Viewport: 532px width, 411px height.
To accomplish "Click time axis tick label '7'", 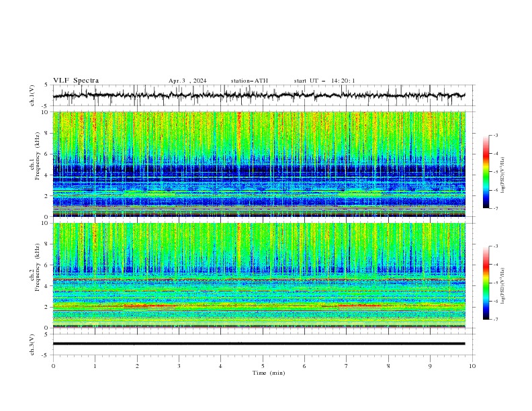I will tap(346, 366).
